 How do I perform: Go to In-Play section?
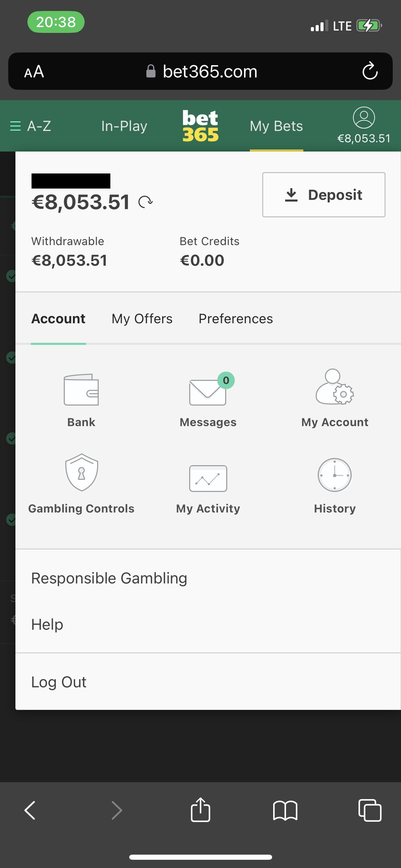pos(124,126)
